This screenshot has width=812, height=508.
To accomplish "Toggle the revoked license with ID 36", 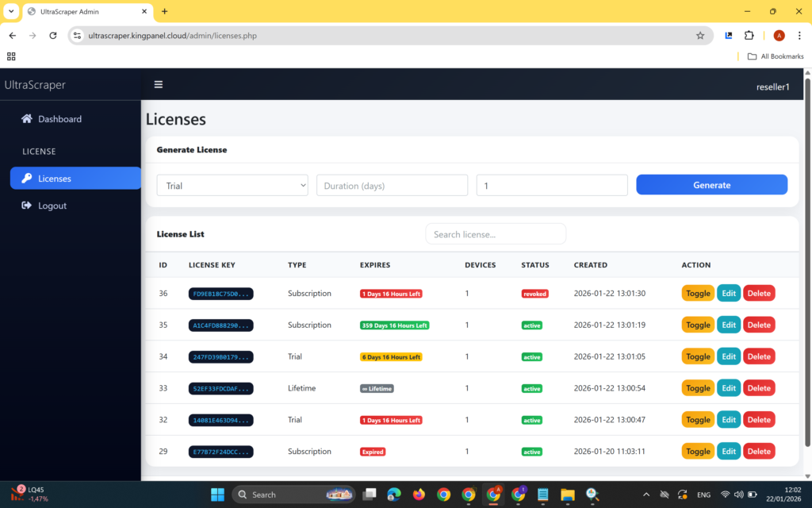I will point(697,293).
